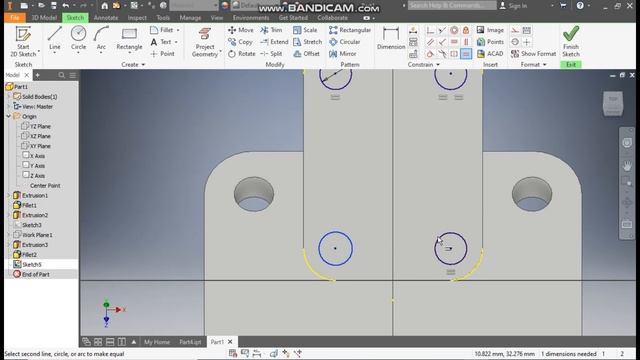The height and width of the screenshot is (360, 640).
Task: Open the Circle tool dropdown arrow
Action: coord(78,53)
